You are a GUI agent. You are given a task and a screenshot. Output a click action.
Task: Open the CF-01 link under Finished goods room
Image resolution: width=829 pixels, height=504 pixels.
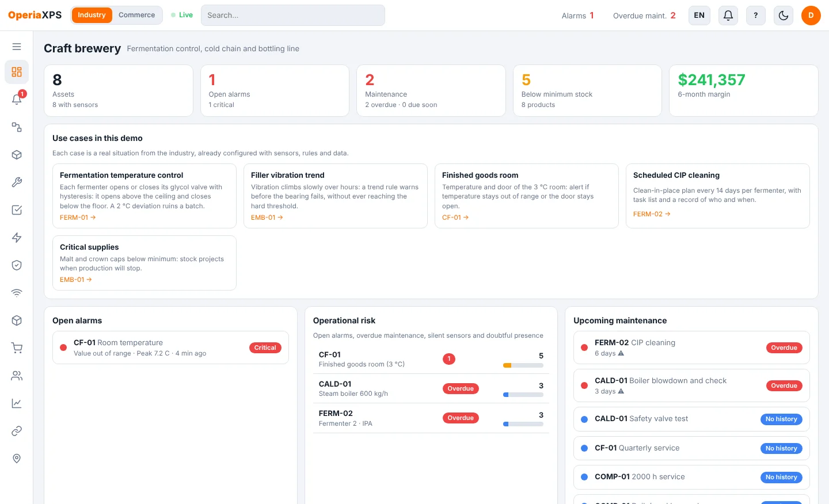point(455,217)
